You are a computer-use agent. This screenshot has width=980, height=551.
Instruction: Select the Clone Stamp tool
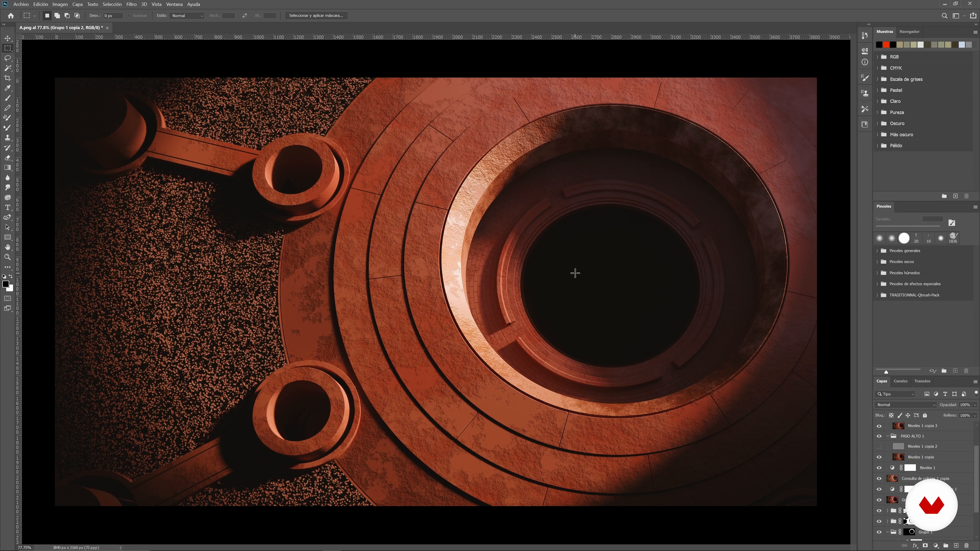[x=8, y=138]
